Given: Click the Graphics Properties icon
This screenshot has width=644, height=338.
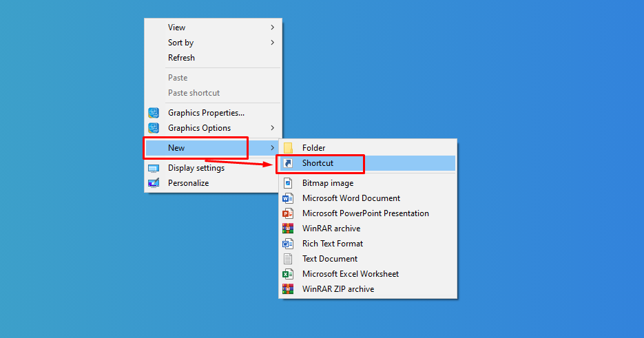Looking at the screenshot, I should click(154, 113).
